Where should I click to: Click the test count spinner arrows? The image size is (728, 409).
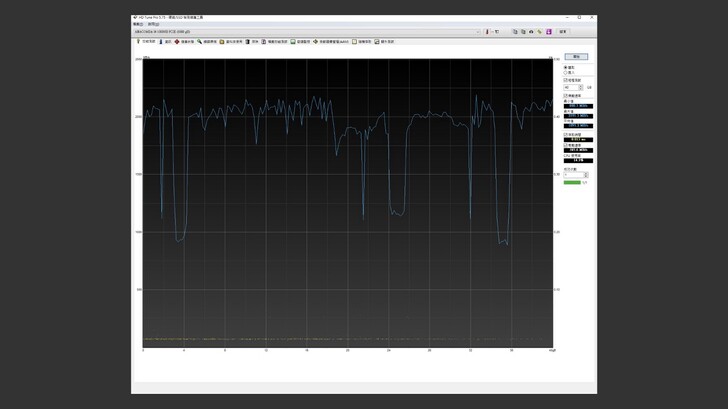click(x=586, y=175)
